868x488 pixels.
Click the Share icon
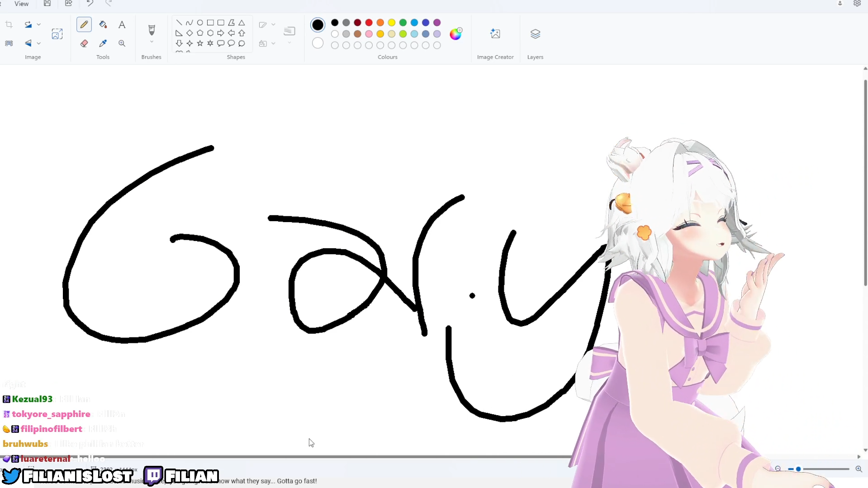pyautogui.click(x=69, y=4)
